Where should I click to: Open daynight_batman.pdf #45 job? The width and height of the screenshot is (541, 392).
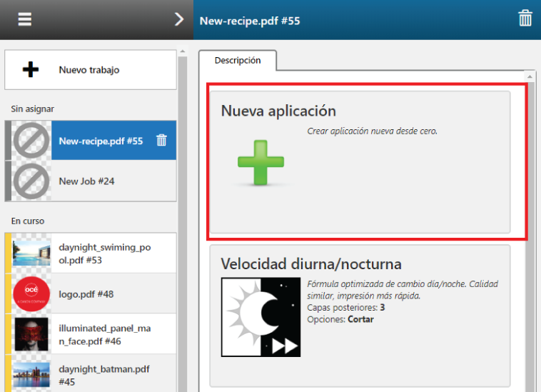click(x=91, y=375)
